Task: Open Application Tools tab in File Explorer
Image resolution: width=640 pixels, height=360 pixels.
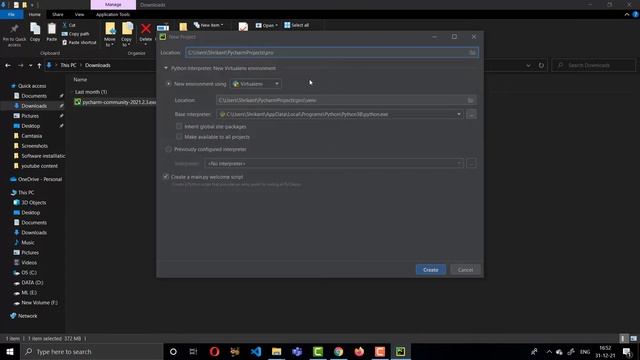Action: [113, 14]
